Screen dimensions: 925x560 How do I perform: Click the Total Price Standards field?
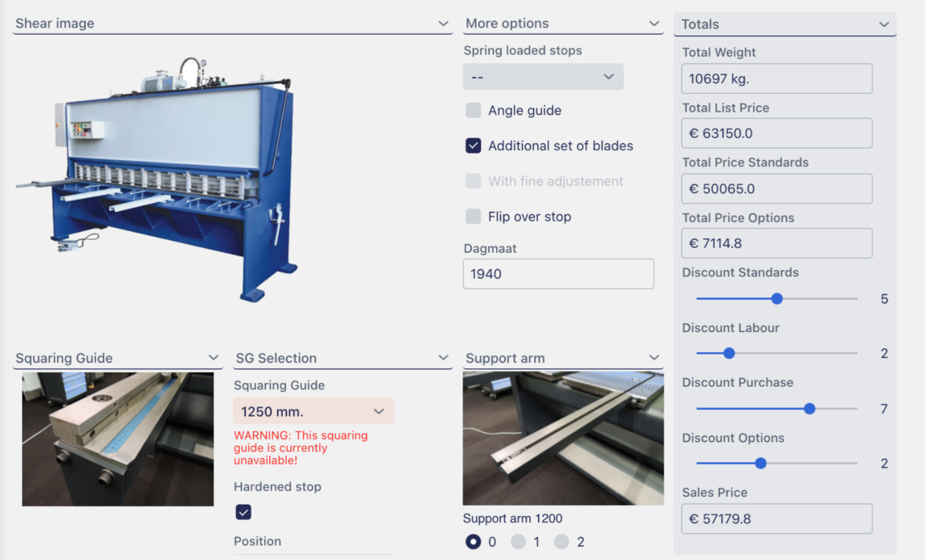777,189
